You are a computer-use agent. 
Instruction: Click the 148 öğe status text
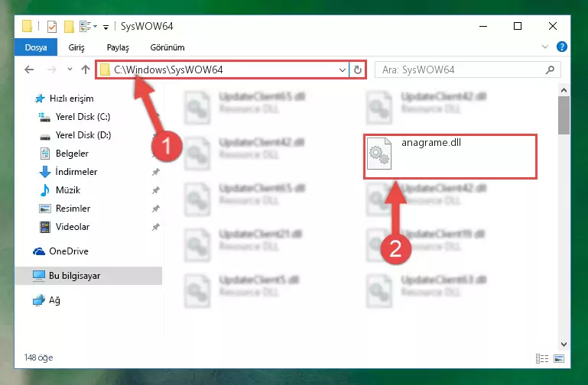[x=39, y=357]
